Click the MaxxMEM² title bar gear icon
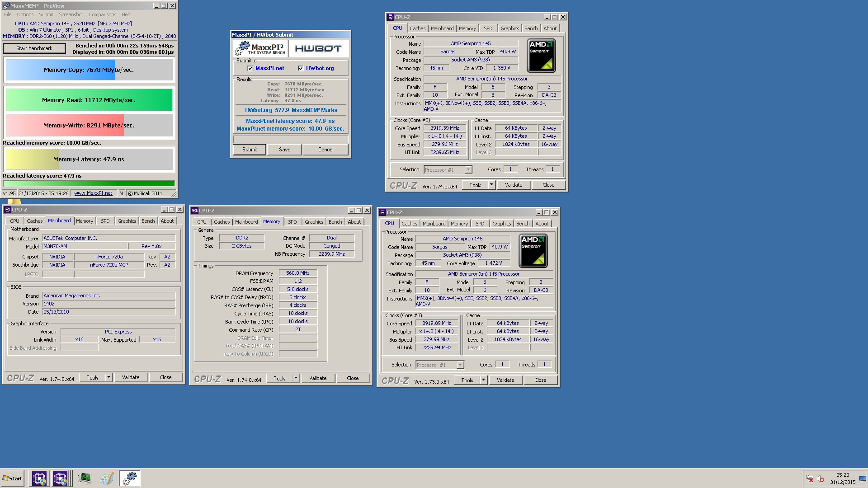This screenshot has width=868, height=488. 6,6
